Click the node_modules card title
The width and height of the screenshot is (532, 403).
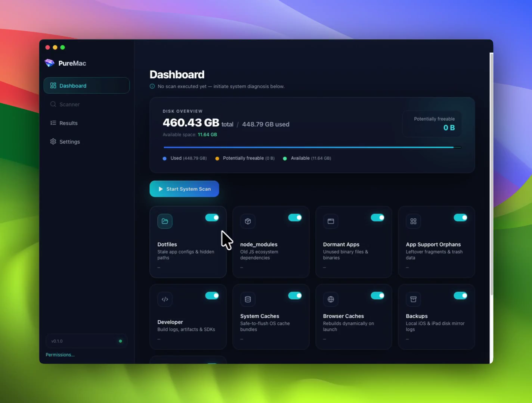tap(259, 244)
